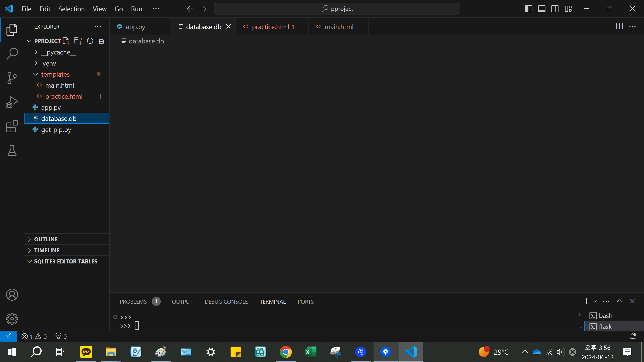Show the PROBLEMS panel tab
This screenshot has width=644, height=362.
click(x=140, y=301)
